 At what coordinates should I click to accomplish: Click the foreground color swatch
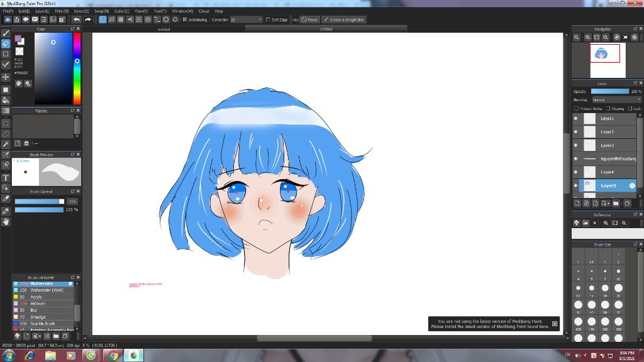point(18,38)
